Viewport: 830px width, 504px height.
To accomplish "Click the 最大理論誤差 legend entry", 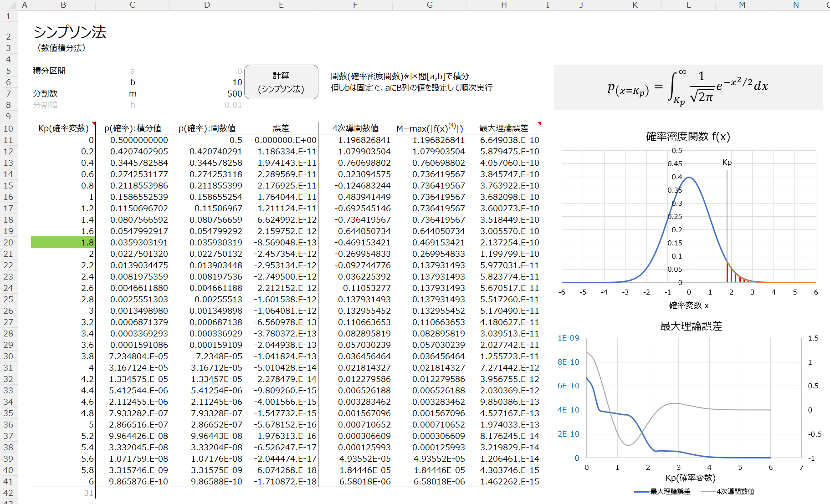I will point(662,491).
